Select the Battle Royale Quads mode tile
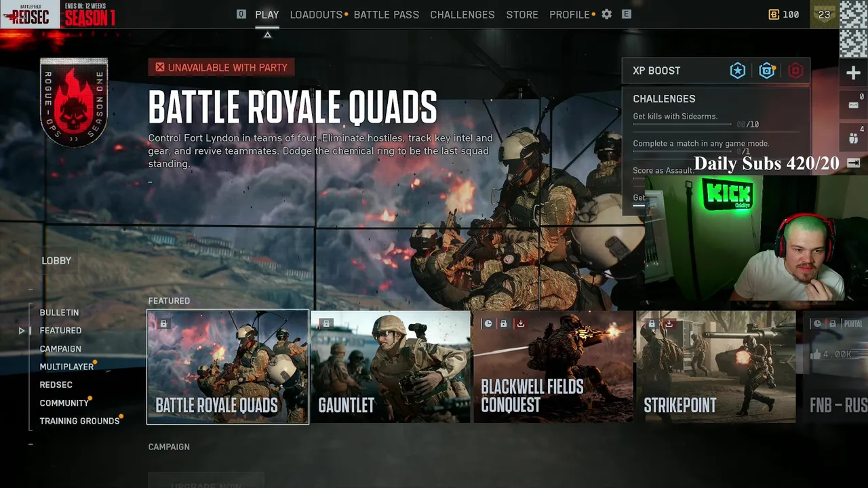Image resolution: width=868 pixels, height=488 pixels. tap(228, 367)
